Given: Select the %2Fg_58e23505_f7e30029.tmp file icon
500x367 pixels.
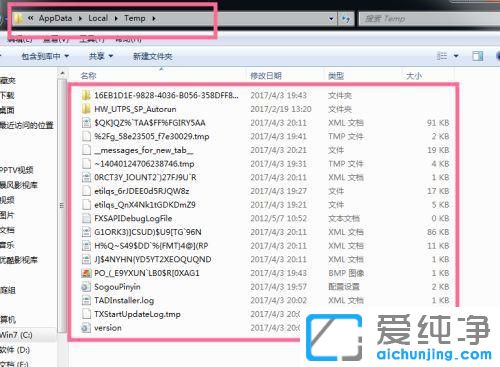Looking at the screenshot, I should (x=86, y=136).
